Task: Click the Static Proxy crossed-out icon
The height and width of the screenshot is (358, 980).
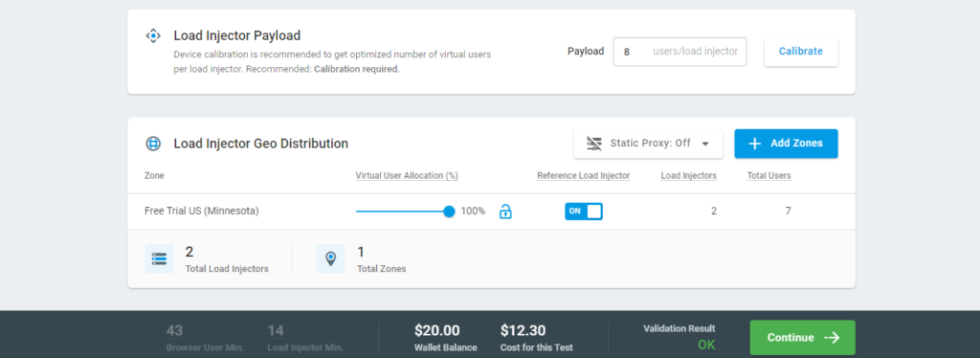Action: coord(593,144)
